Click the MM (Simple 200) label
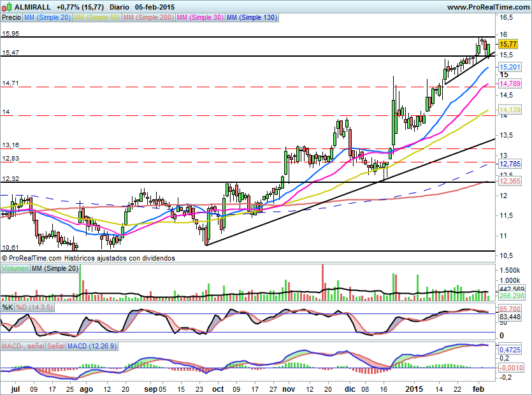532x395 pixels. [147, 18]
